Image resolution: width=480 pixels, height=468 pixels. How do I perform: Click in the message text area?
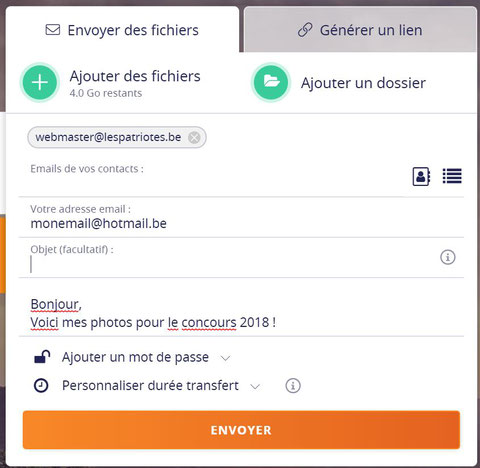(x=241, y=313)
